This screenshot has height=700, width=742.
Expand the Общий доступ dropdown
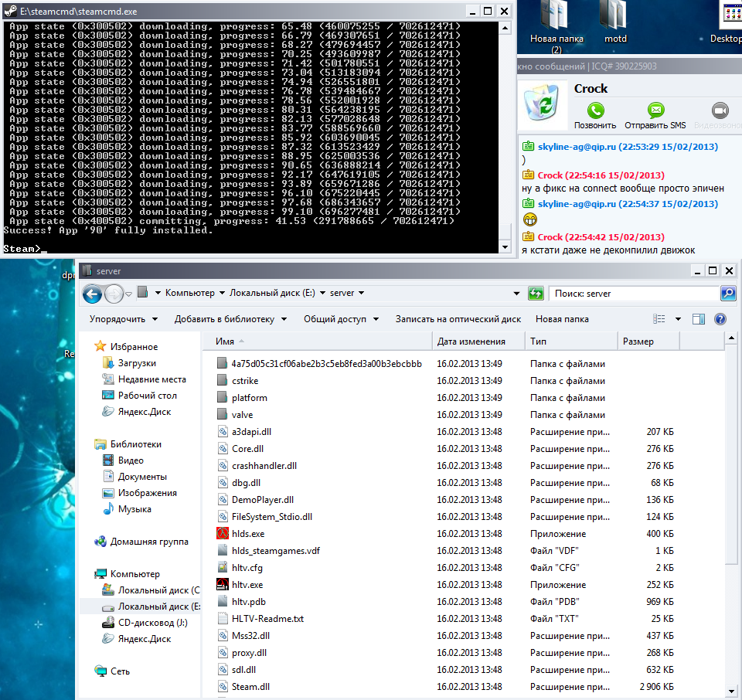[341, 319]
